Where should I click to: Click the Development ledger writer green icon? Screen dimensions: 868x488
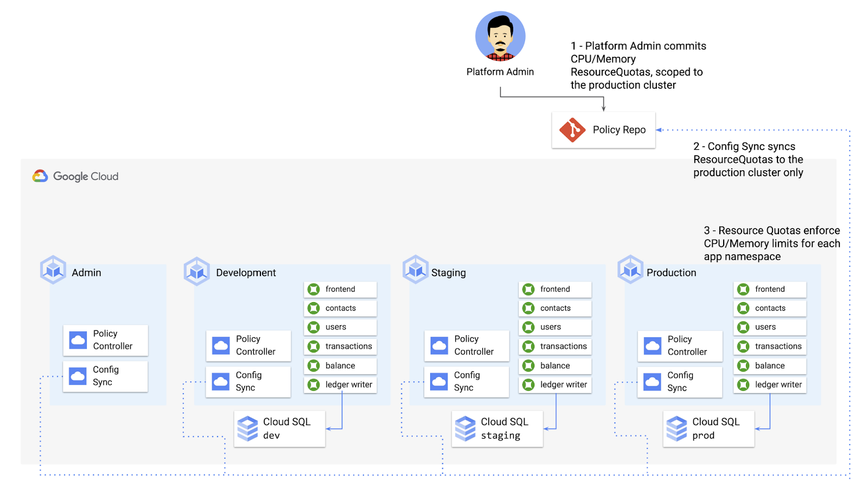point(314,385)
